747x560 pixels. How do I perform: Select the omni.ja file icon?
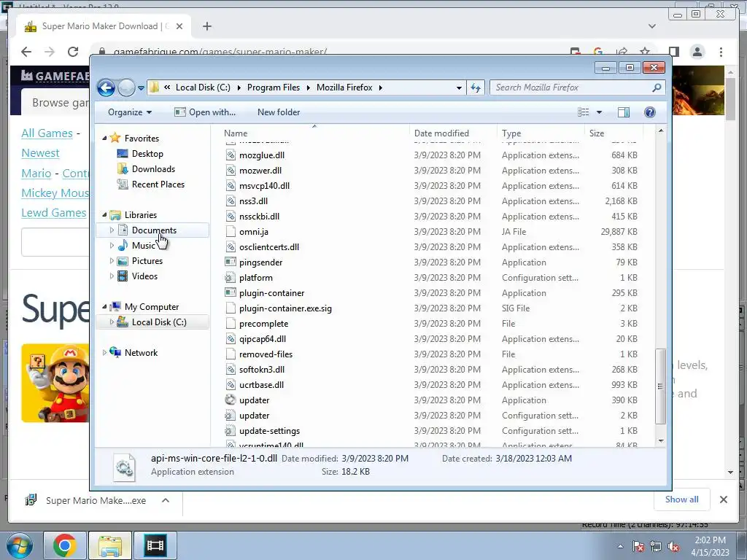[231, 232]
